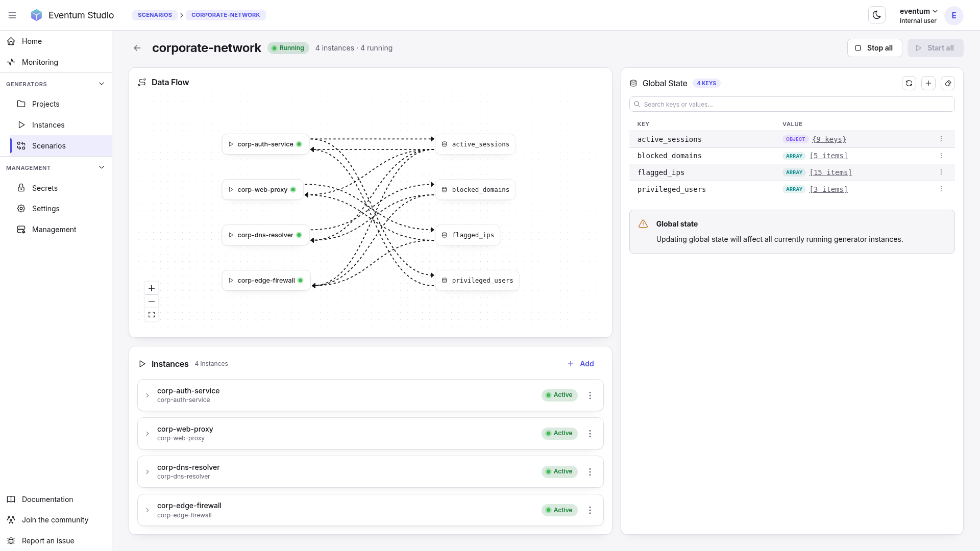Zoom out on the Data Flow canvas
This screenshot has width=980, height=551.
click(152, 302)
